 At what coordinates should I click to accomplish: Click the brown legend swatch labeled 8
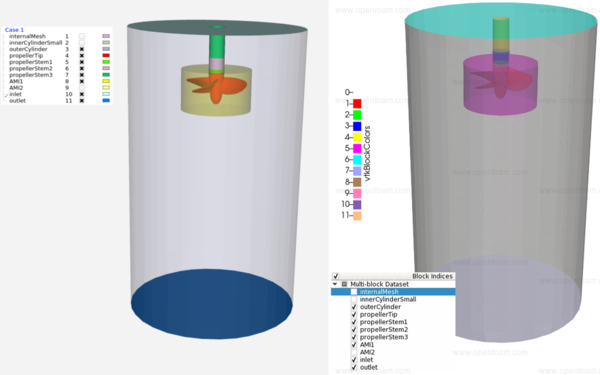pos(357,182)
